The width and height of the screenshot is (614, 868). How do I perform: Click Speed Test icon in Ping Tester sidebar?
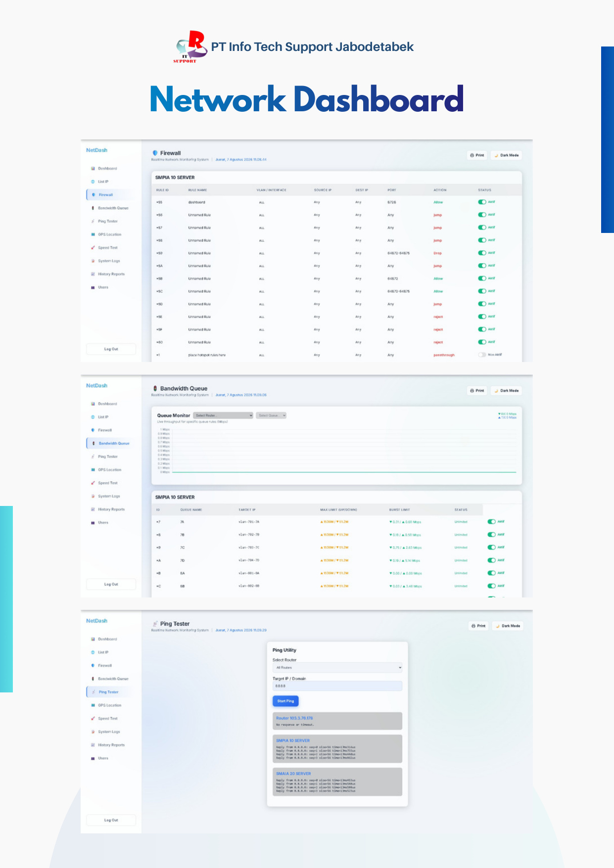(93, 719)
